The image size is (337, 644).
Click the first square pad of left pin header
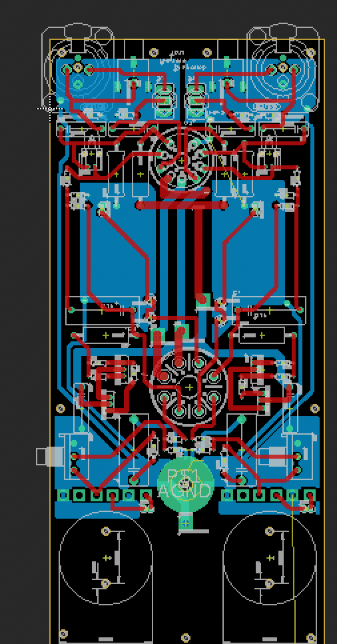[63, 496]
